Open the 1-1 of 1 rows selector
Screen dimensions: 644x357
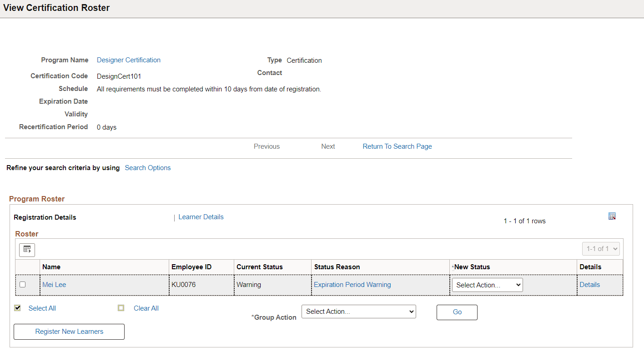tap(600, 249)
